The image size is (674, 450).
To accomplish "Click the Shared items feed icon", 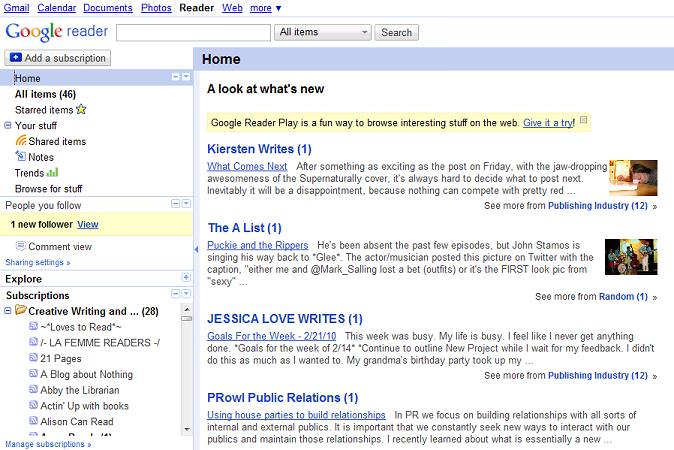I will 21,140.
